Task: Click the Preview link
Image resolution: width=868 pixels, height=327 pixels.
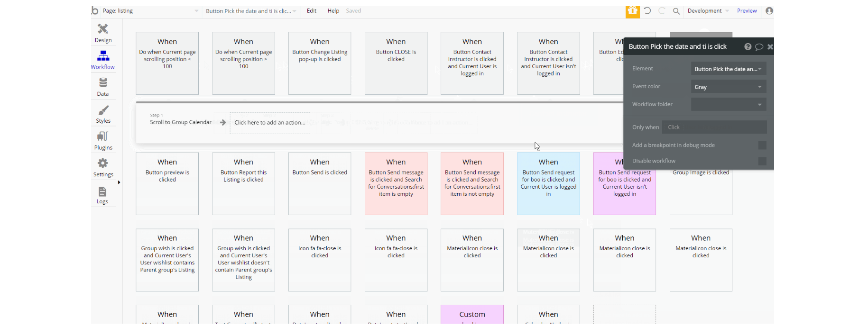Action: pyautogui.click(x=747, y=11)
